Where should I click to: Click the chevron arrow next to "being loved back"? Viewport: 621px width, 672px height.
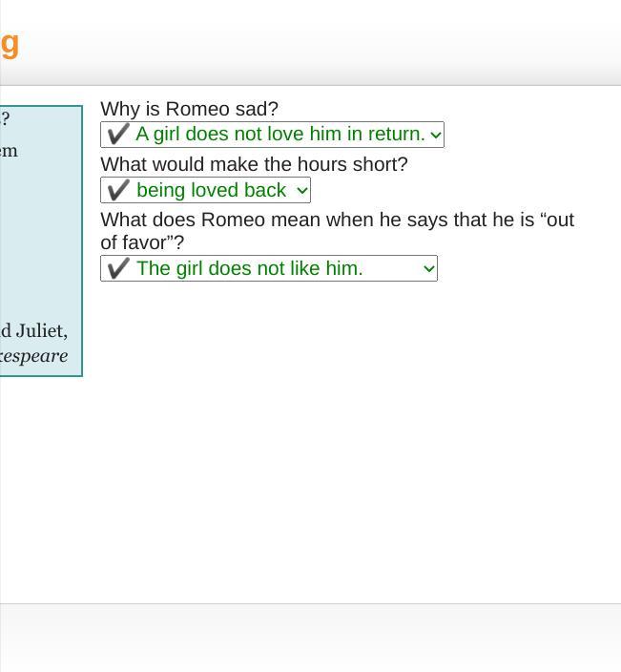click(x=302, y=191)
